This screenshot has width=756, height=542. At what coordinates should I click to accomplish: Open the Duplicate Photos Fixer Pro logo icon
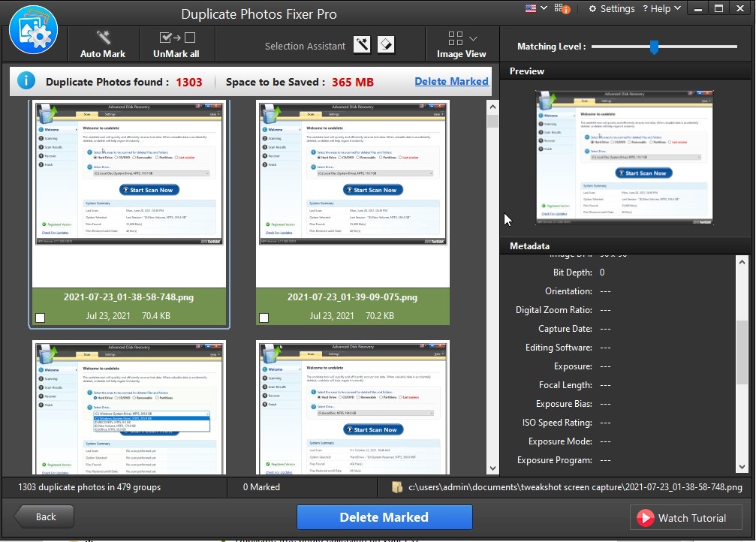coord(33,30)
